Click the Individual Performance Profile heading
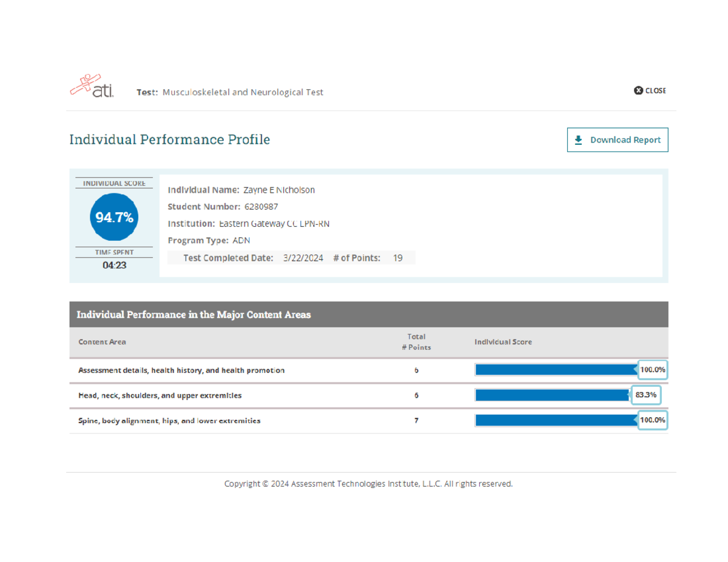 (170, 139)
